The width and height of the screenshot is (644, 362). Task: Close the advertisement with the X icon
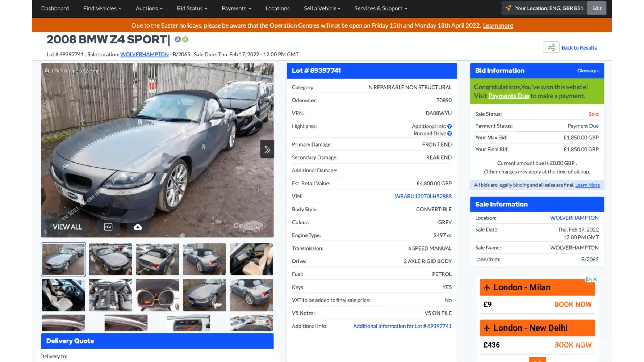(x=595, y=279)
